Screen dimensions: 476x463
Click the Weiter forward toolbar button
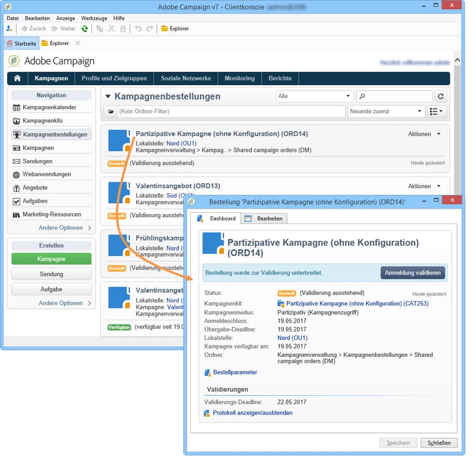pos(63,29)
